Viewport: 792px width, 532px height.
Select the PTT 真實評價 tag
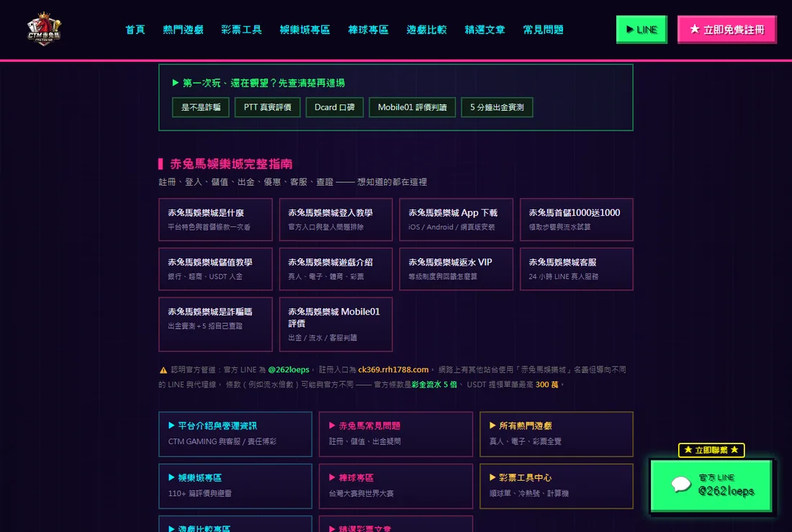pos(267,107)
